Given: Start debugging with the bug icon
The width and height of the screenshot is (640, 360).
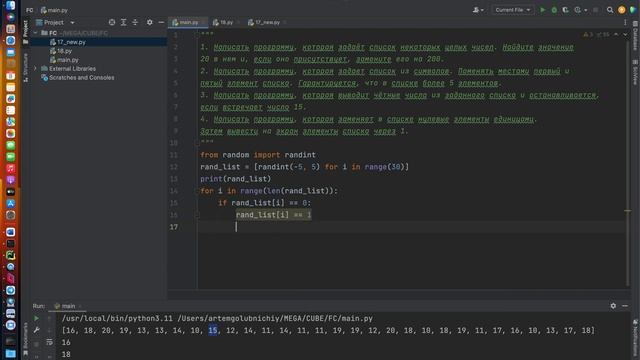Looking at the screenshot, I should (x=554, y=10).
